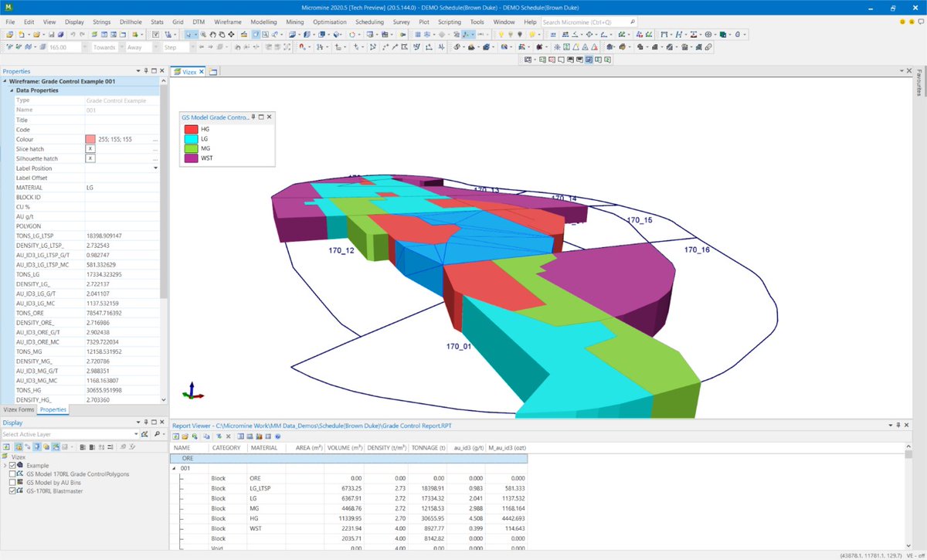Viewport: 927px width, 560px height.
Task: Enable GS Model by AU Bins checkbox
Action: pyautogui.click(x=12, y=482)
